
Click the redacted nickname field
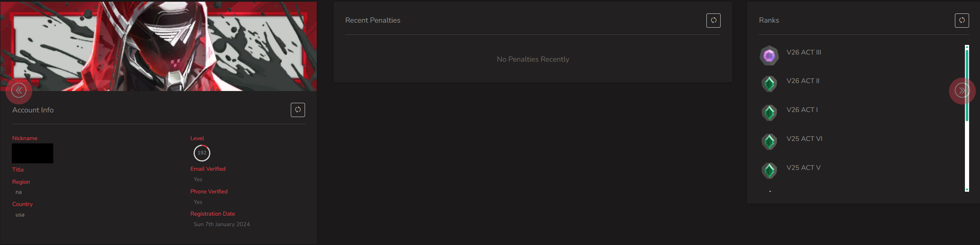click(x=33, y=154)
